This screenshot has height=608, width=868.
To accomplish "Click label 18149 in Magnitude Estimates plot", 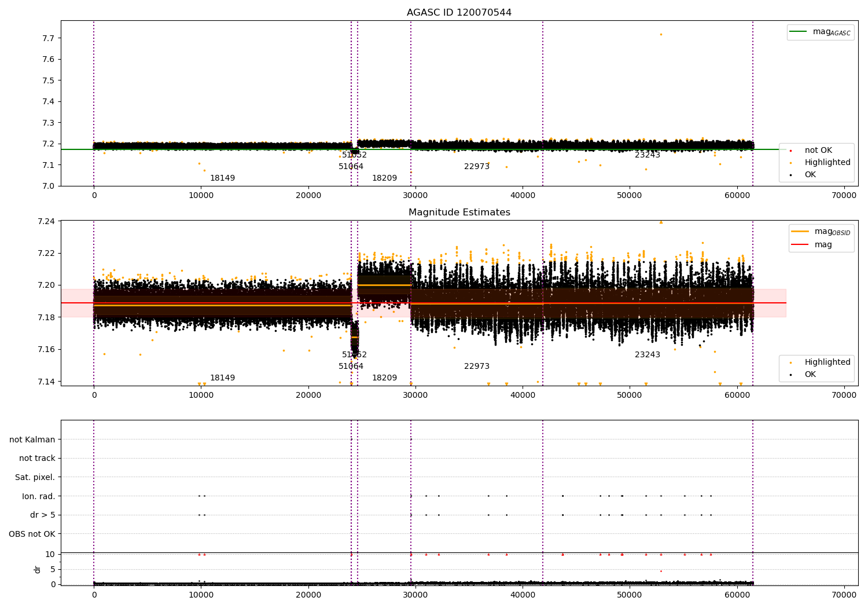I will point(222,378).
